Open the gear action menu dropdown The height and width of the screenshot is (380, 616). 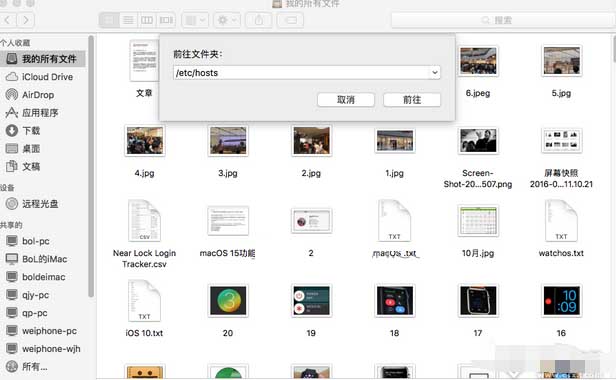pyautogui.click(x=227, y=20)
